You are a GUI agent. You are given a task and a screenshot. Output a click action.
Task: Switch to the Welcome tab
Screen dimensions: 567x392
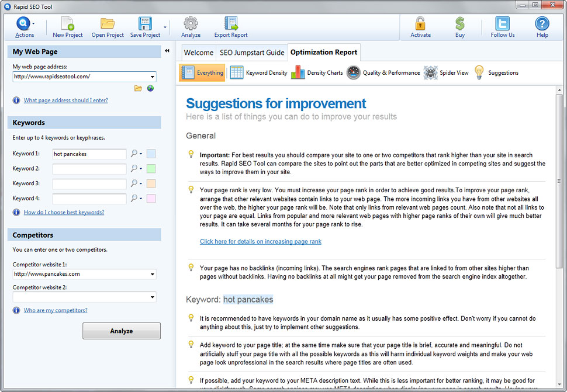(x=199, y=53)
